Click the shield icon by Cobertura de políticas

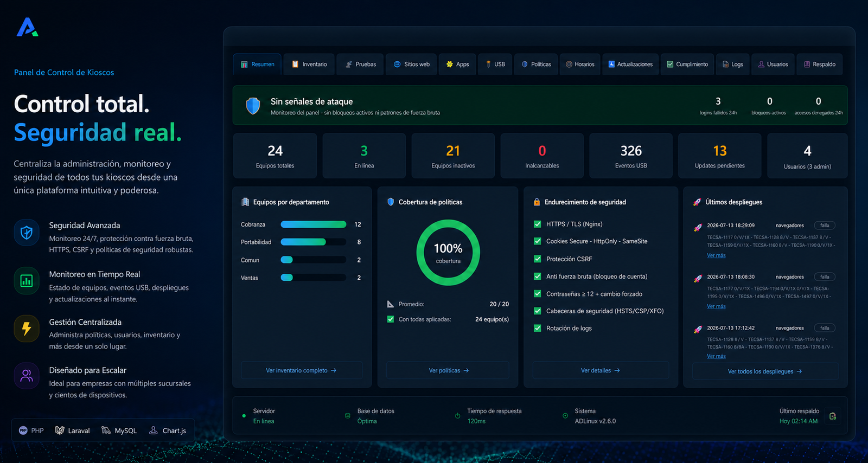391,202
